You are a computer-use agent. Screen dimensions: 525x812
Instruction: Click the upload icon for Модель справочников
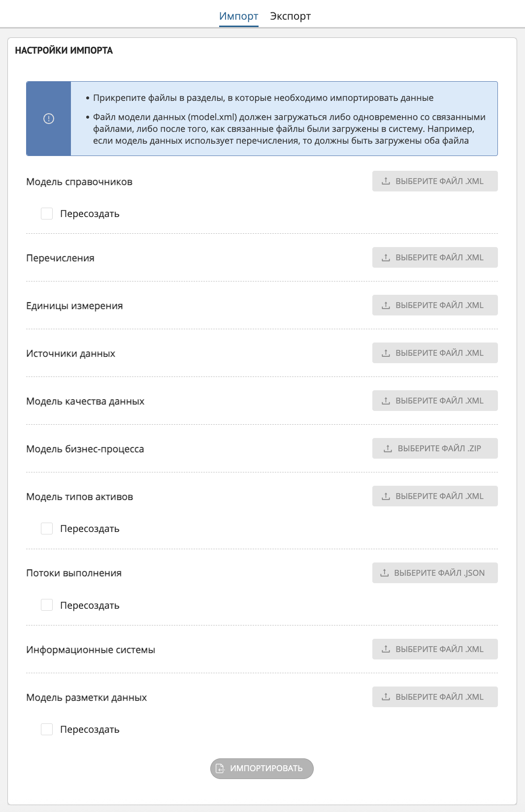tap(386, 181)
